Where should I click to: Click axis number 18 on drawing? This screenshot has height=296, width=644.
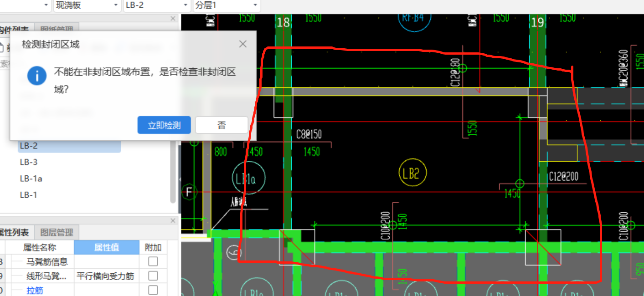(283, 22)
